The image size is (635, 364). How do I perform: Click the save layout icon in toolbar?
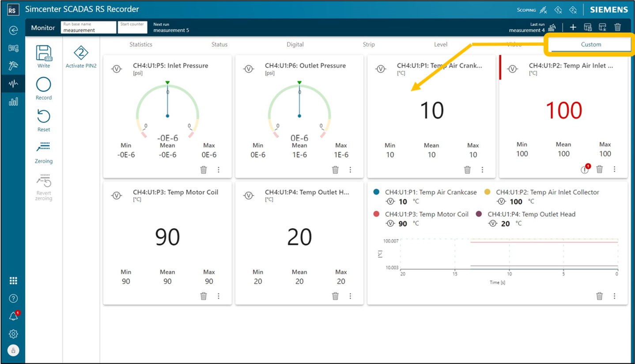[588, 27]
